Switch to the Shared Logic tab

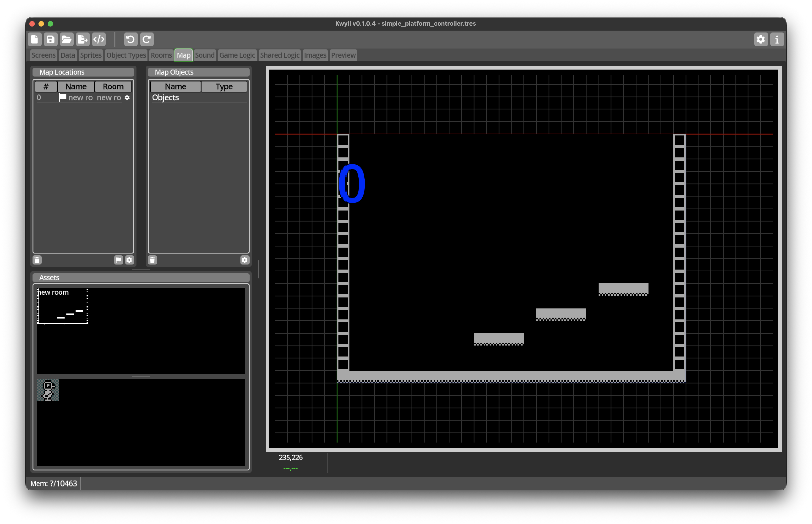280,55
